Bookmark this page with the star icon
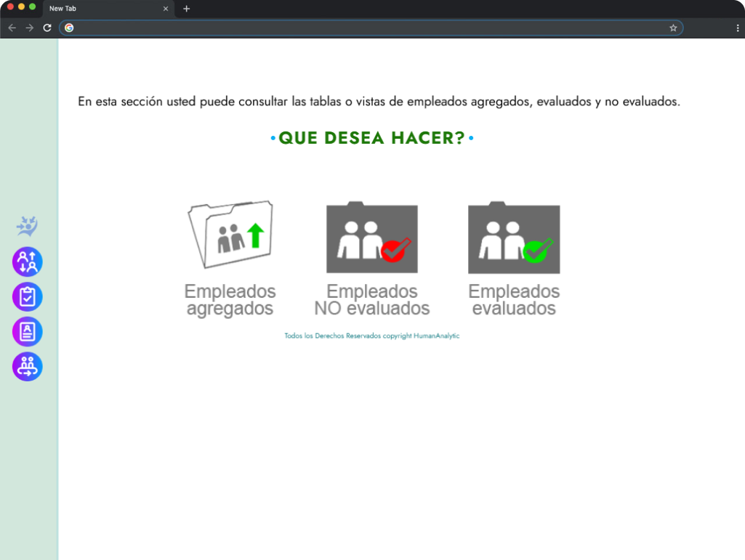Image resolution: width=745 pixels, height=560 pixels. [x=673, y=28]
